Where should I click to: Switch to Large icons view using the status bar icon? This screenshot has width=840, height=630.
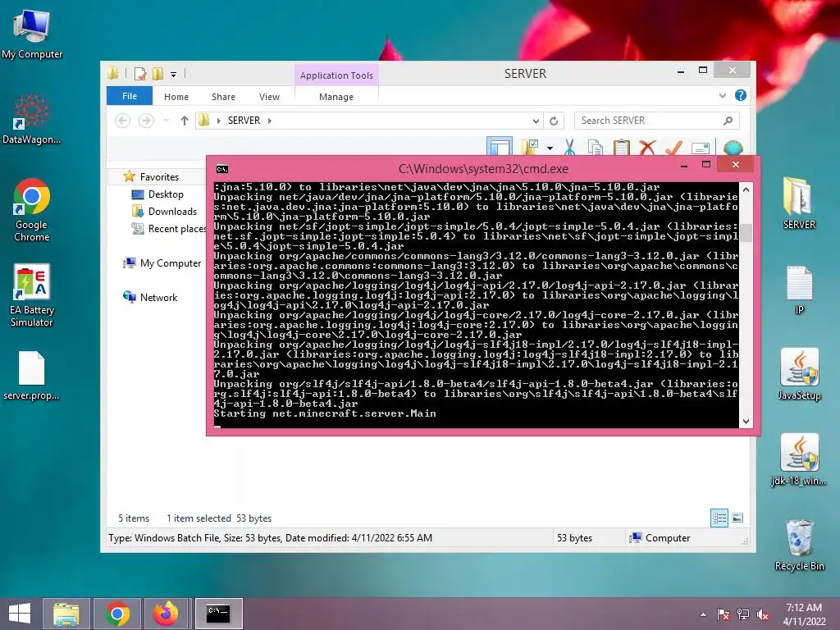tap(737, 518)
